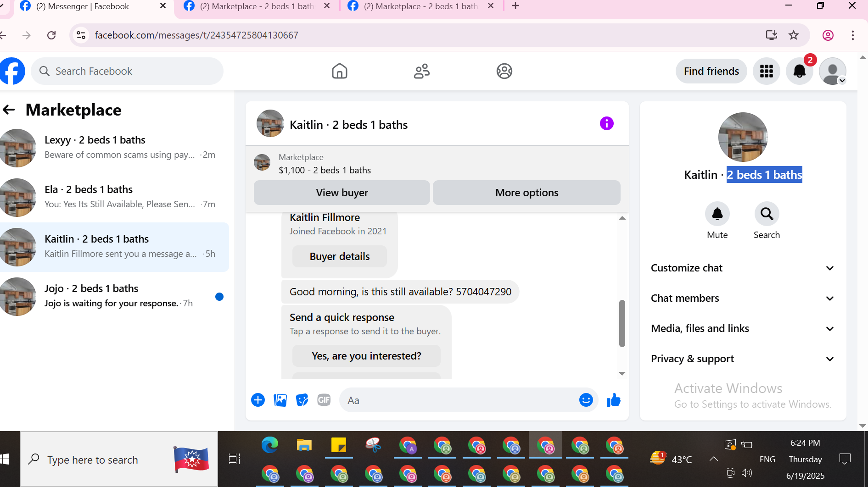
Task: Mute the Kaitlin conversation
Action: click(x=717, y=214)
